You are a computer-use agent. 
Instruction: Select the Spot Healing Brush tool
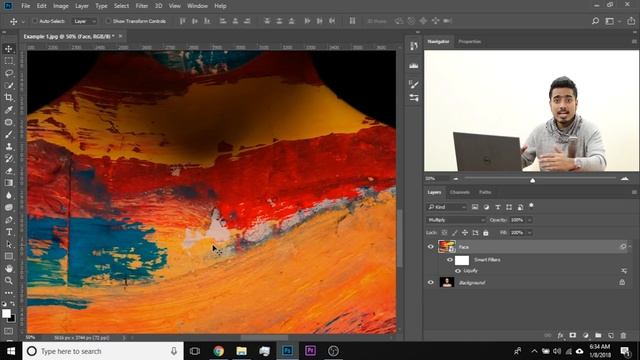(x=9, y=122)
